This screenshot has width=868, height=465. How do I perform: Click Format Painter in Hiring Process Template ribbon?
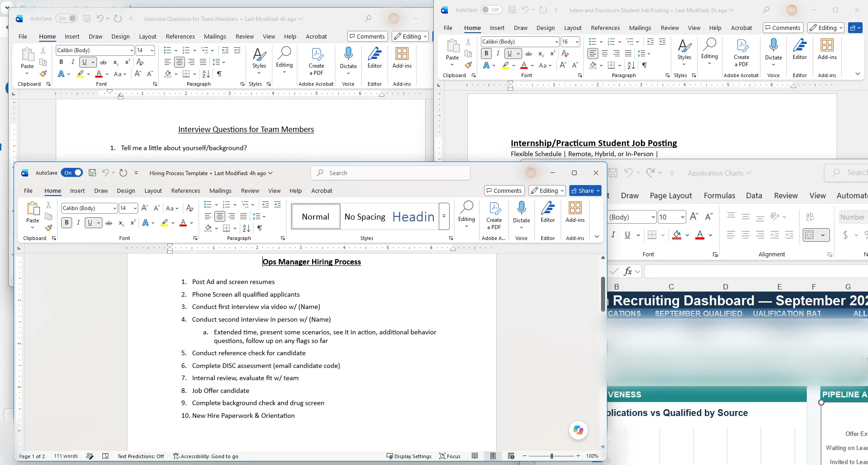click(48, 228)
